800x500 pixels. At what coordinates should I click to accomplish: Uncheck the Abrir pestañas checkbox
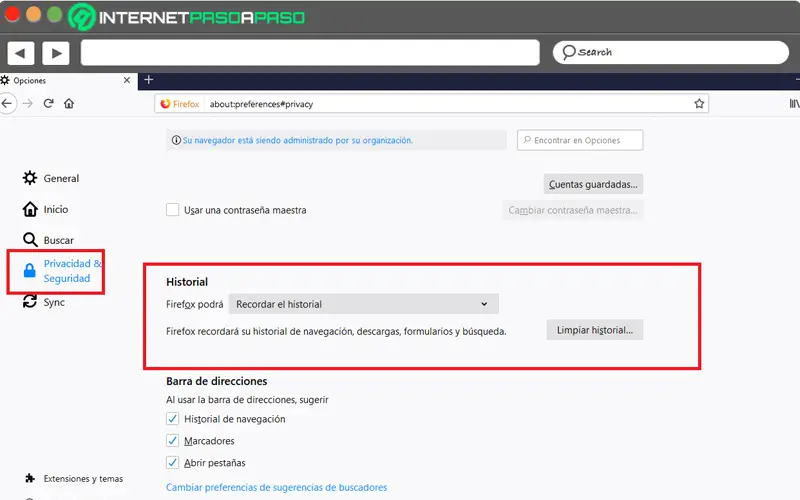point(172,463)
